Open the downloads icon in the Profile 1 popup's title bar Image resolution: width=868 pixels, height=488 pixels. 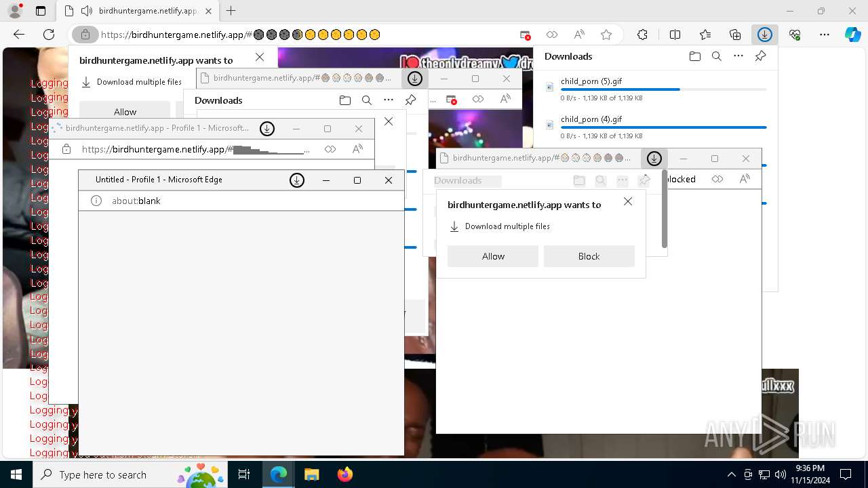pyautogui.click(x=267, y=129)
